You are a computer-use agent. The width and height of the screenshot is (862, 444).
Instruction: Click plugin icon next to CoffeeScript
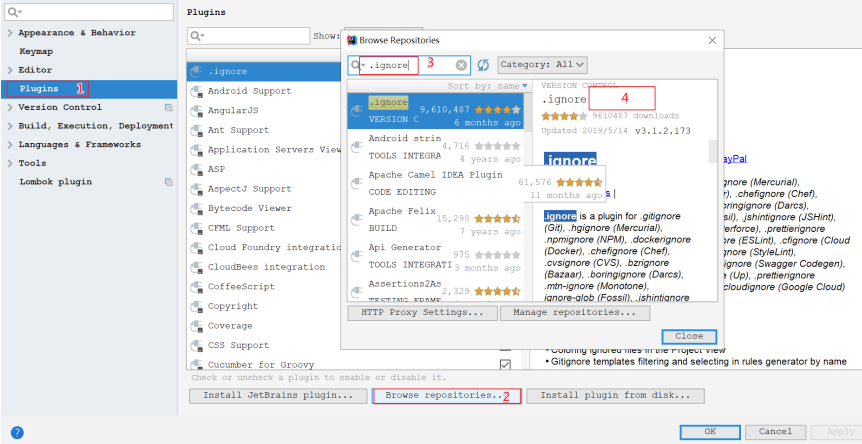196,287
